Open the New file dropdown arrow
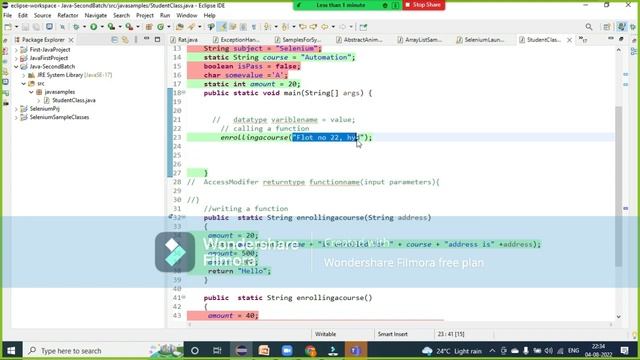 tap(16, 27)
